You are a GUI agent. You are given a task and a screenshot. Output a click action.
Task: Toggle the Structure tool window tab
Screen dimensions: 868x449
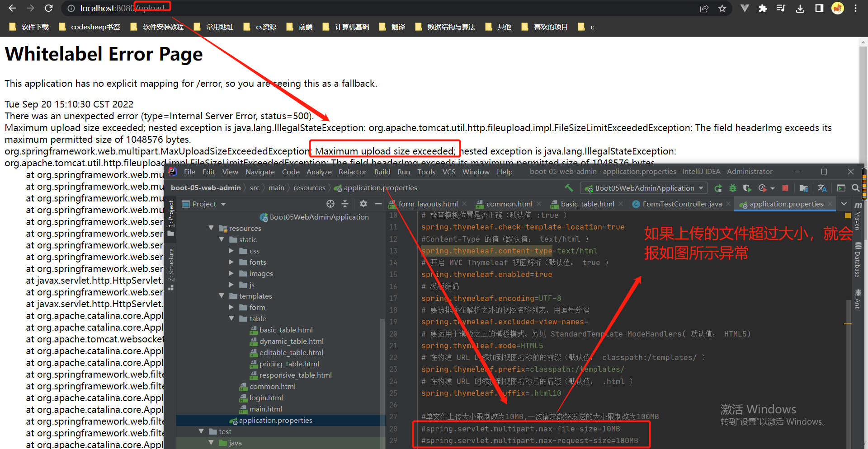point(171,269)
